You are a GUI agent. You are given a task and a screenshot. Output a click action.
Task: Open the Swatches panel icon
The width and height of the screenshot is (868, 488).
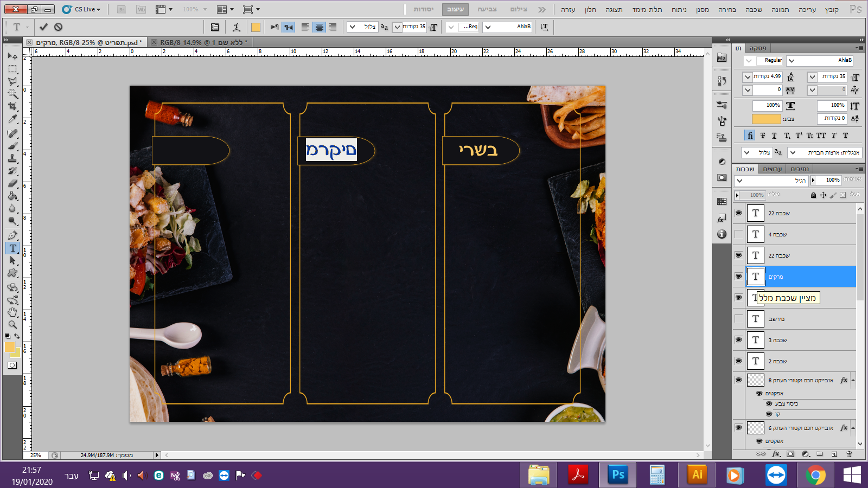[x=722, y=201]
